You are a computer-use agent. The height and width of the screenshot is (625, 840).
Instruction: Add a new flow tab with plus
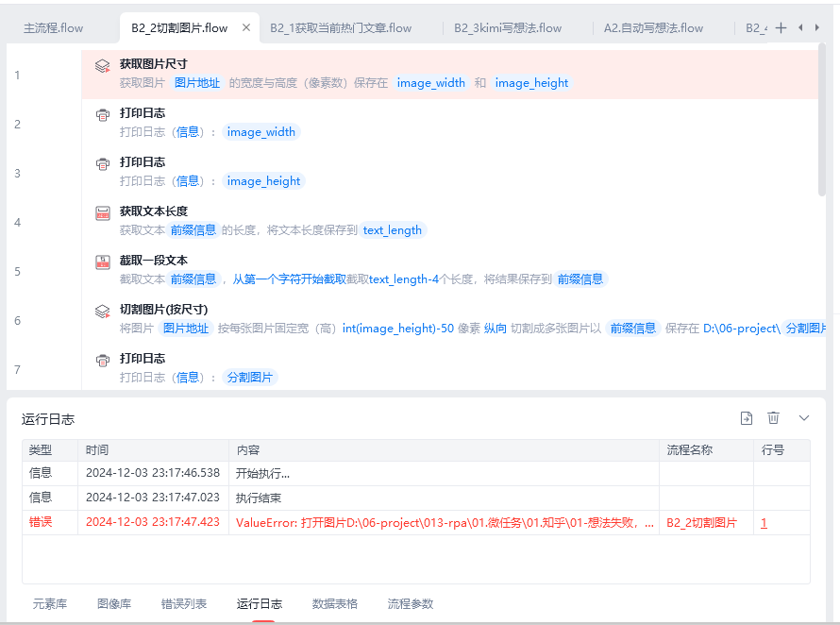pos(781,28)
